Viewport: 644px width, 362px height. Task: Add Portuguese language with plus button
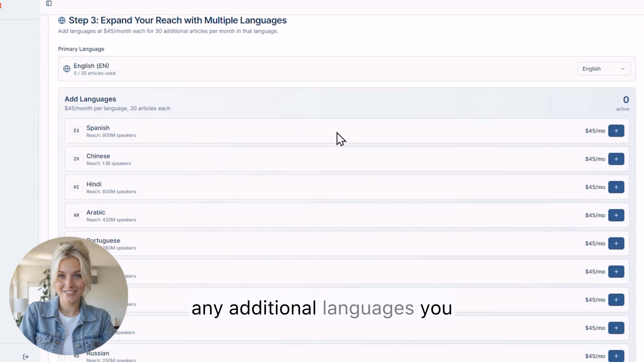pyautogui.click(x=616, y=243)
